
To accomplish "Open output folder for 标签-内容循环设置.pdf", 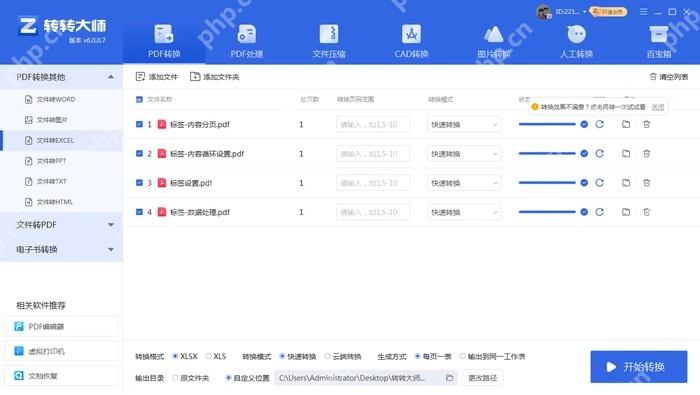I will coord(626,154).
